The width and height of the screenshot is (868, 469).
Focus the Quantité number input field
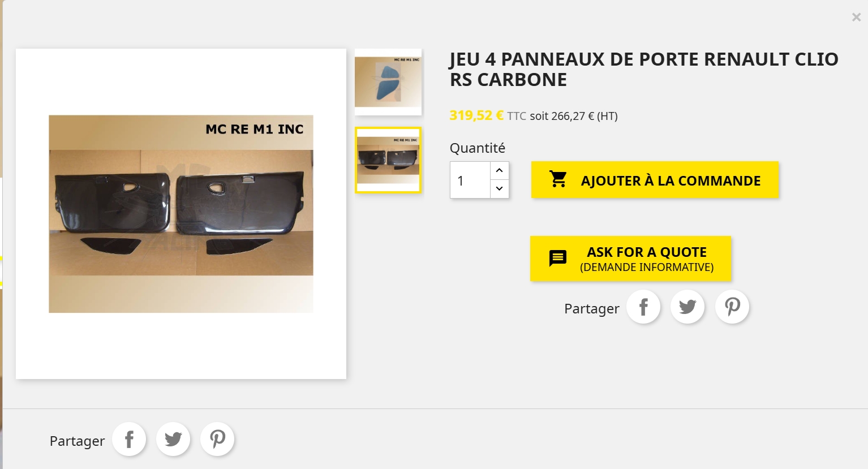470,180
